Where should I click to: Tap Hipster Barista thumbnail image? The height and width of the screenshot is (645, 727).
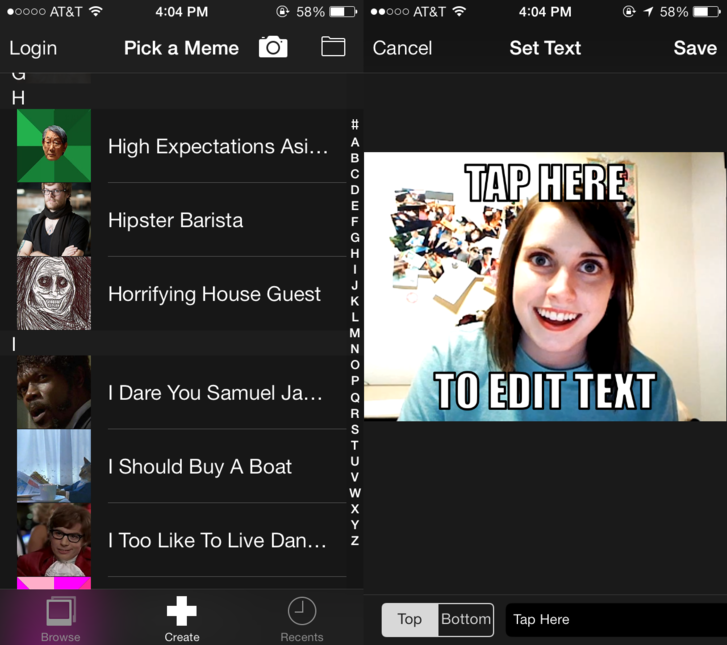pos(54,220)
